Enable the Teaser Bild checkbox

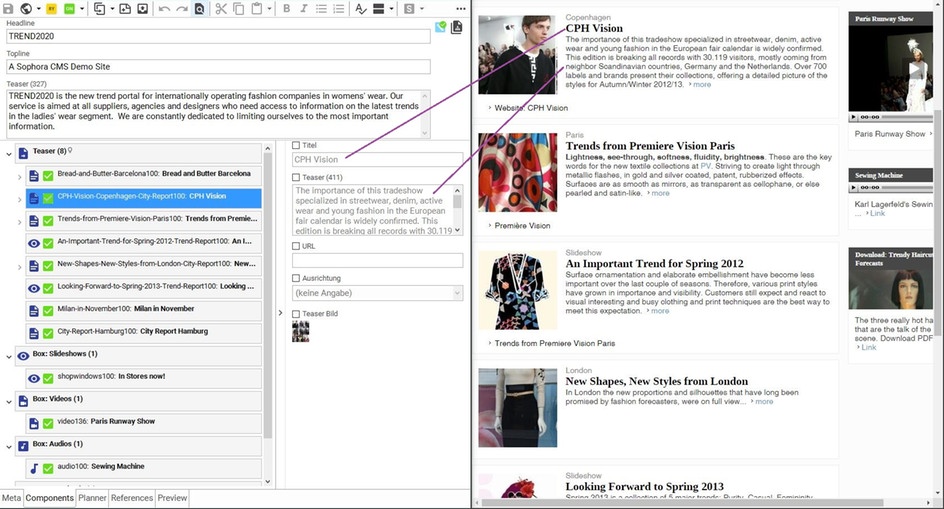(x=296, y=313)
